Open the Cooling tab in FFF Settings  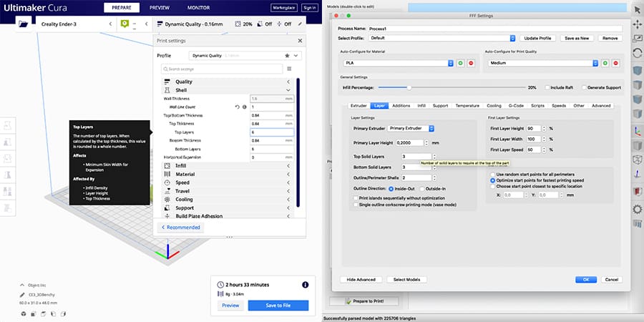494,106
